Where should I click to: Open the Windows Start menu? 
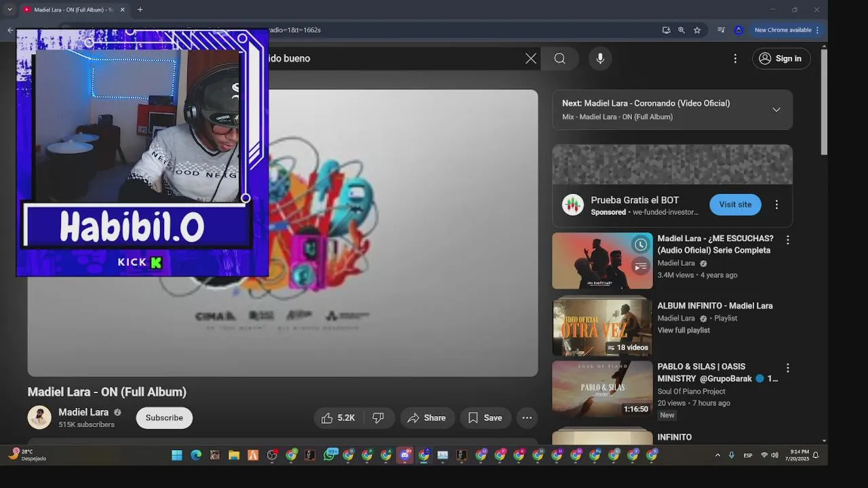point(177,455)
